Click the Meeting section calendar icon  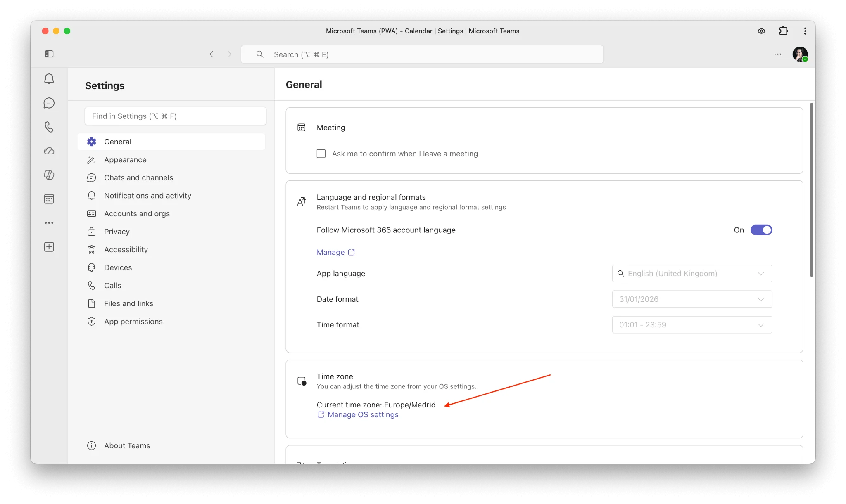click(302, 128)
